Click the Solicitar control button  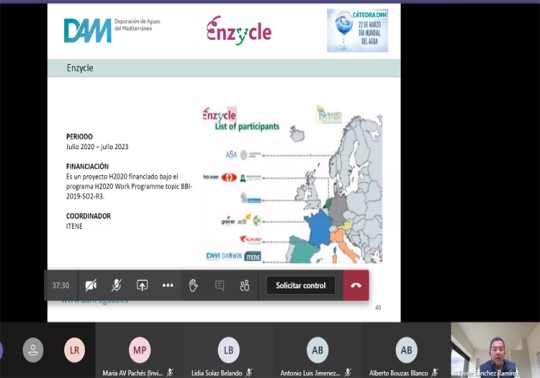[x=301, y=285]
